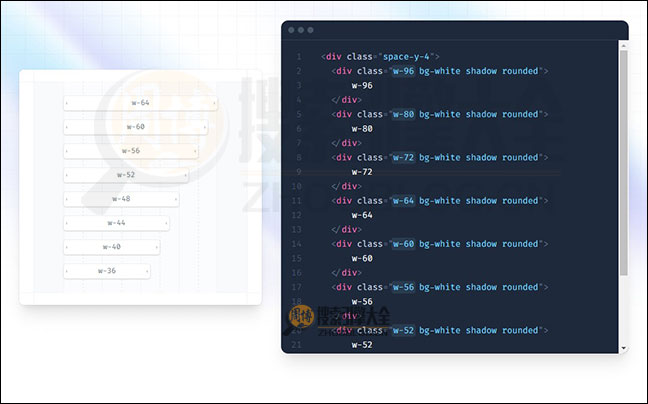This screenshot has width=648, height=404.
Task: Pick the w-40 box in preview panel
Action: [112, 247]
